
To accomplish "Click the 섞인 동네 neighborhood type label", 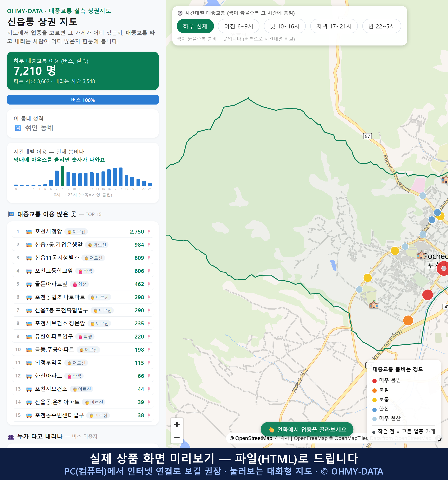I will [39, 128].
